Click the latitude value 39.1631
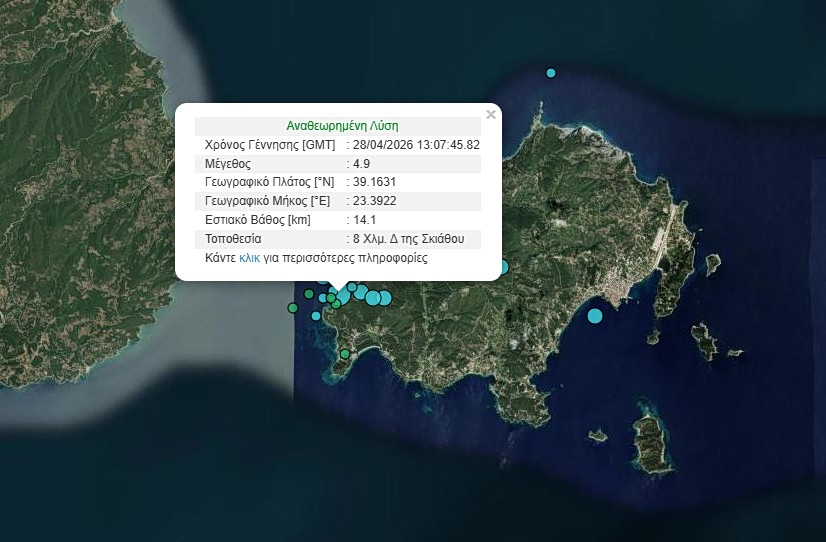 (375, 183)
